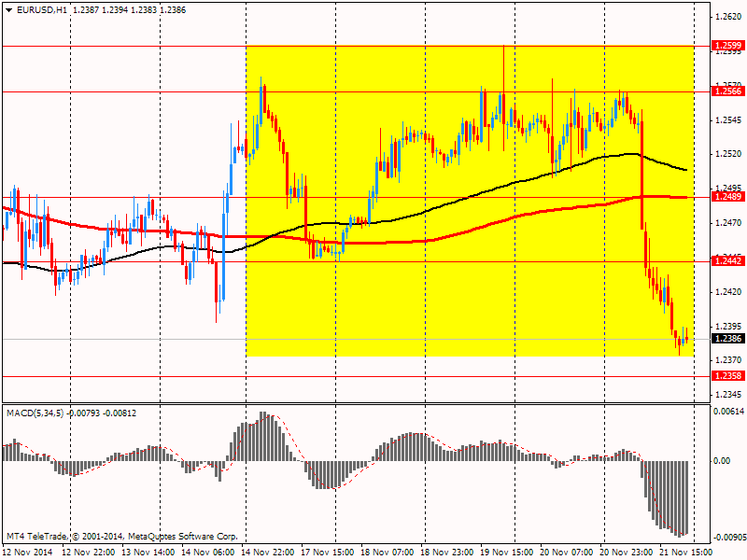This screenshot has height=560, width=747.
Task: Click the 12 Nov 2014 time axis label
Action: [x=28, y=552]
